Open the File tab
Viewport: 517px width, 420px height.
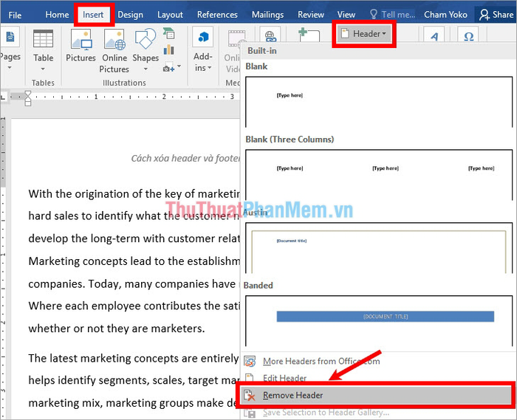coord(15,16)
